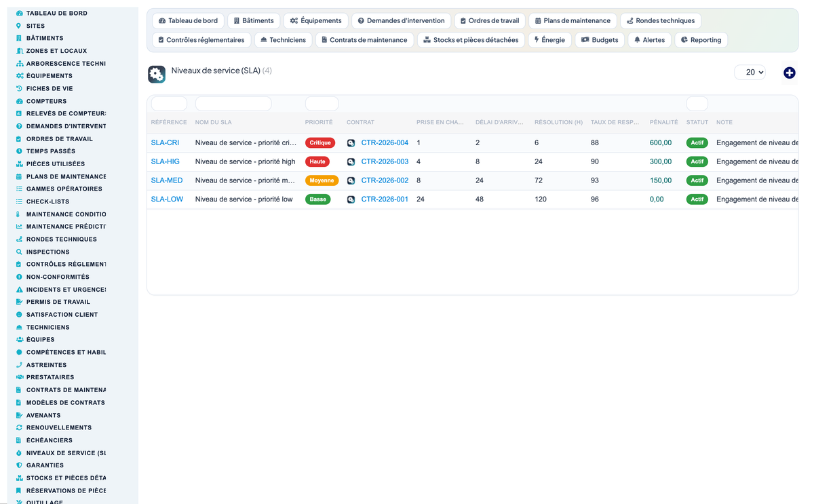
Task: Click the Check-lists list icon
Action: pyautogui.click(x=19, y=201)
